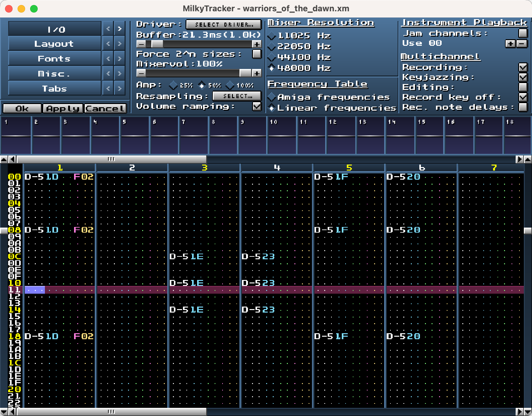Decrease Jam channels with minus button
Screen dimensions: 532x416
(522, 44)
